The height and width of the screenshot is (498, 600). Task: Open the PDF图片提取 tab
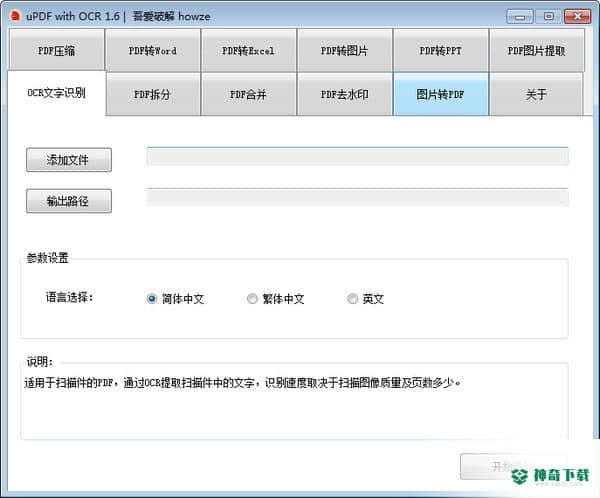(536, 50)
